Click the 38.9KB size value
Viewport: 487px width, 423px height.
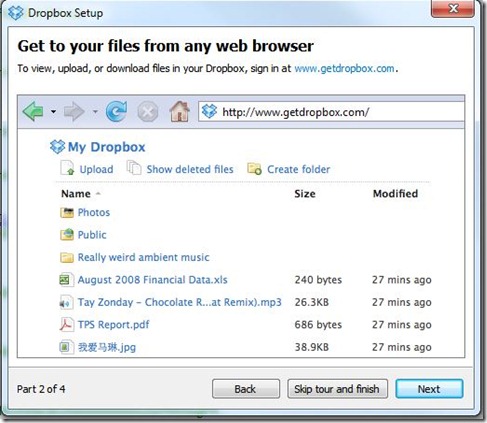point(311,347)
